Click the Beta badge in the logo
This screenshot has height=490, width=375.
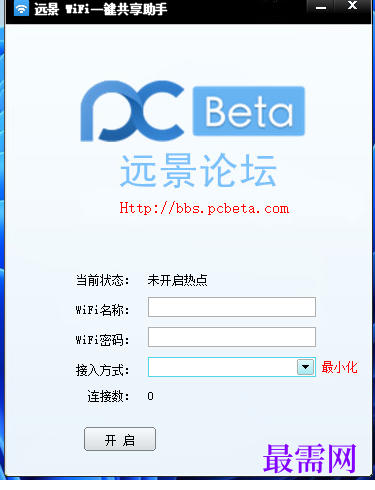[249, 111]
